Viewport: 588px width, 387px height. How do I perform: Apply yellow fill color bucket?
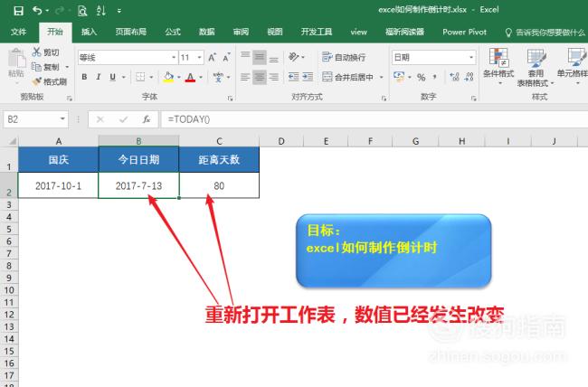pyautogui.click(x=168, y=77)
